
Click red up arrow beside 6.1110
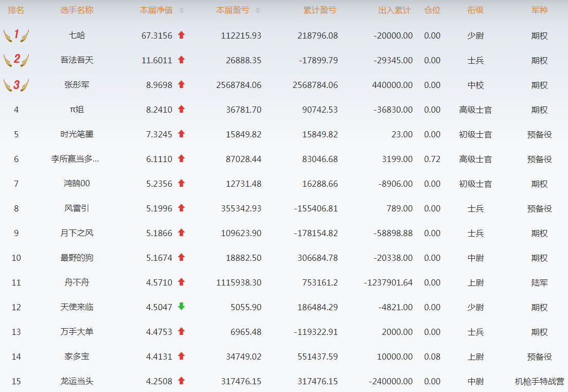tap(182, 158)
